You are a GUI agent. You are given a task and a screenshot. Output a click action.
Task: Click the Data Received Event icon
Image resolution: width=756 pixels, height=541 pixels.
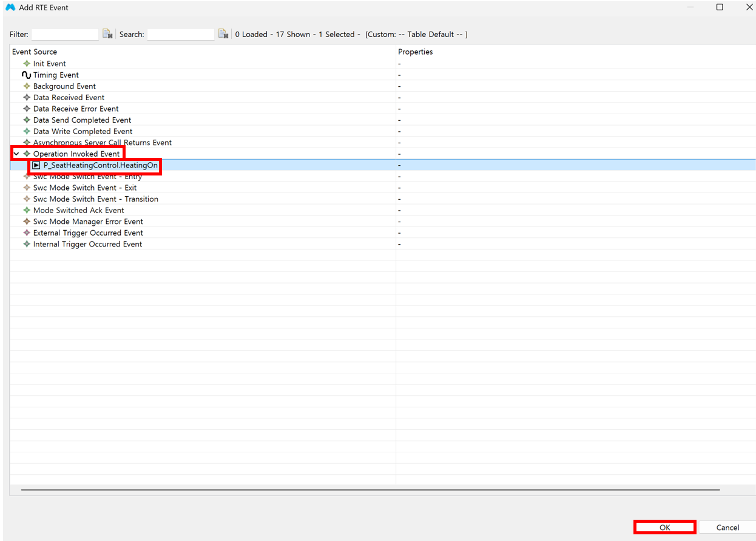(27, 98)
